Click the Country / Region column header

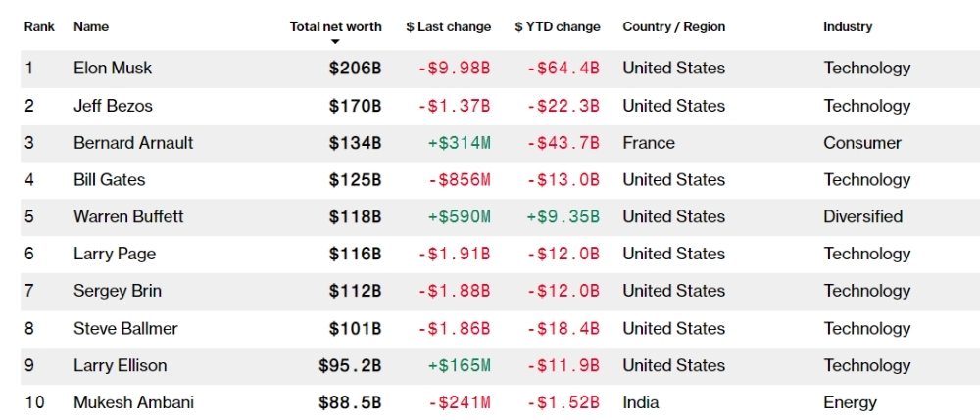point(674,26)
